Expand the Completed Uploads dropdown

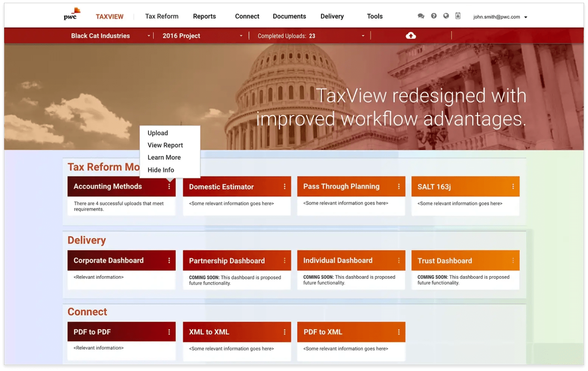coord(363,36)
